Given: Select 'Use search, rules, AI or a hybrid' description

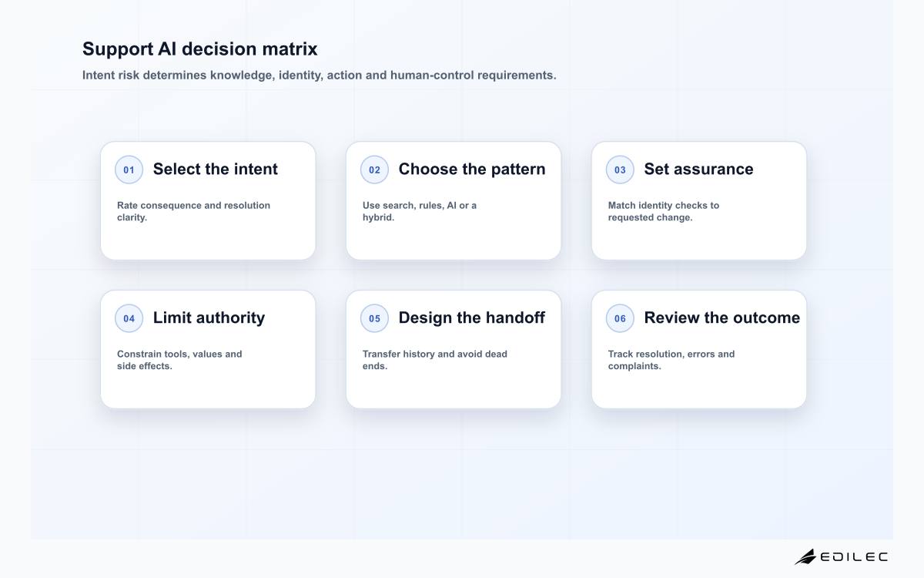Looking at the screenshot, I should click(420, 211).
